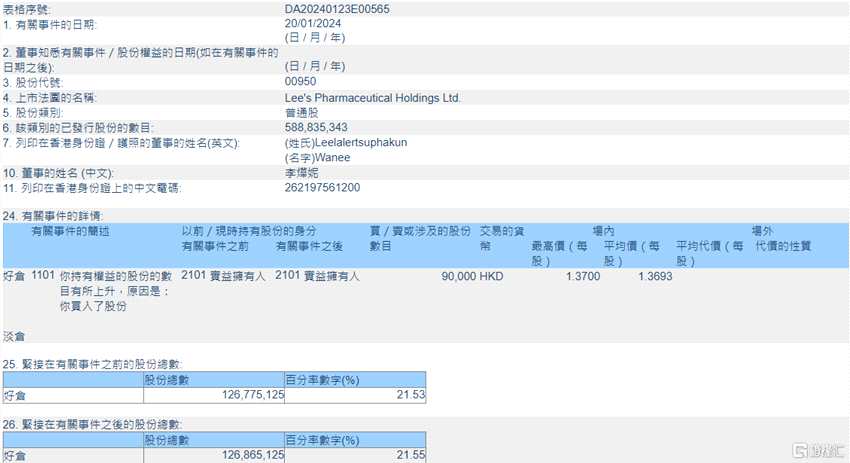The image size is (850, 463).
Task: Select stock code 00950
Action: click(x=300, y=81)
